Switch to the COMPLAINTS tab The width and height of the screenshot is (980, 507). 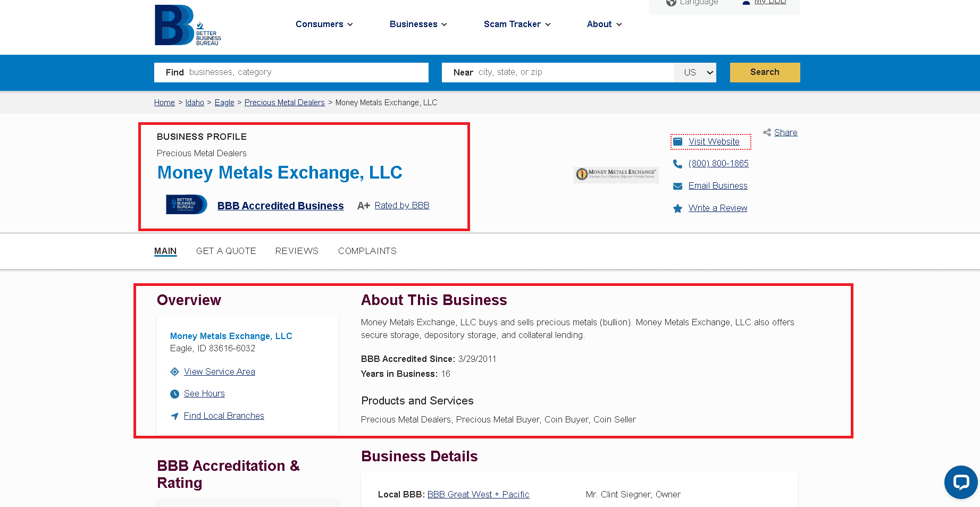tap(367, 251)
